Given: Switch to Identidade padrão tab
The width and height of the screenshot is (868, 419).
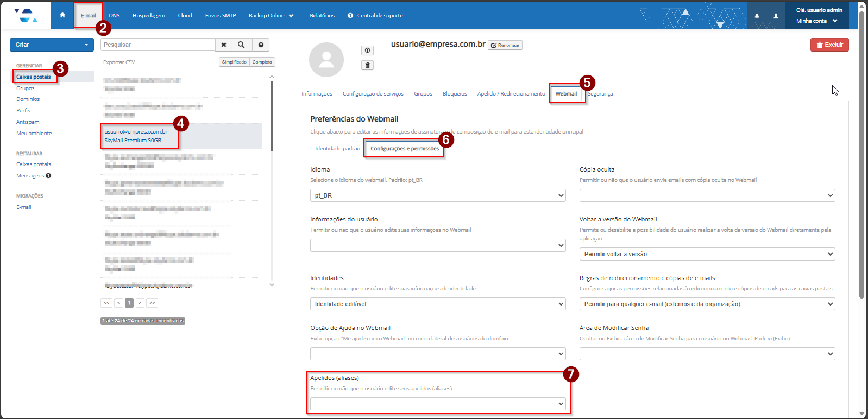Looking at the screenshot, I should pos(337,149).
